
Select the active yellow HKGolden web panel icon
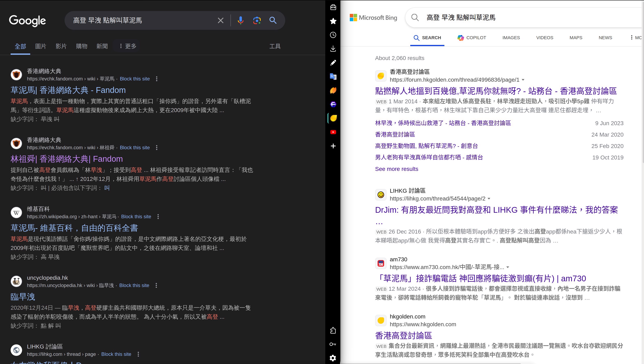[x=333, y=118]
